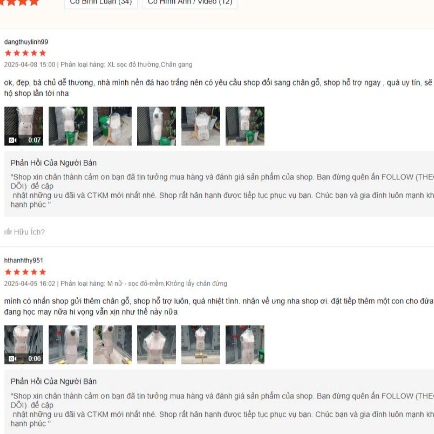Play the 0:06 video in second review
Viewport: 434px width, 434px height.
23,344
